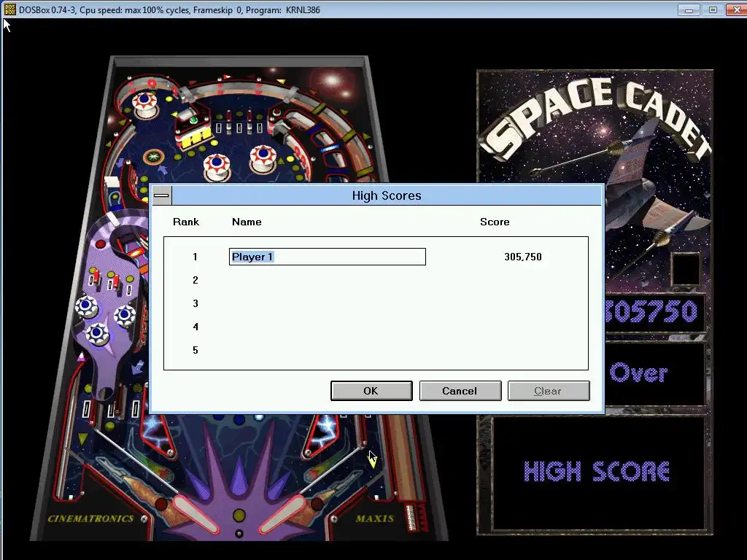Viewport: 747px width, 560px height.
Task: Click the Player 1 name input field
Action: pos(328,257)
